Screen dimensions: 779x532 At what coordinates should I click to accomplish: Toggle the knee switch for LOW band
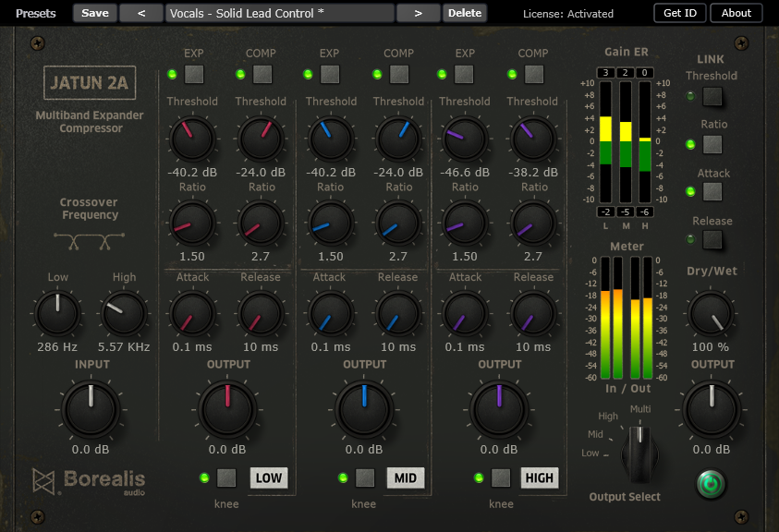point(226,478)
